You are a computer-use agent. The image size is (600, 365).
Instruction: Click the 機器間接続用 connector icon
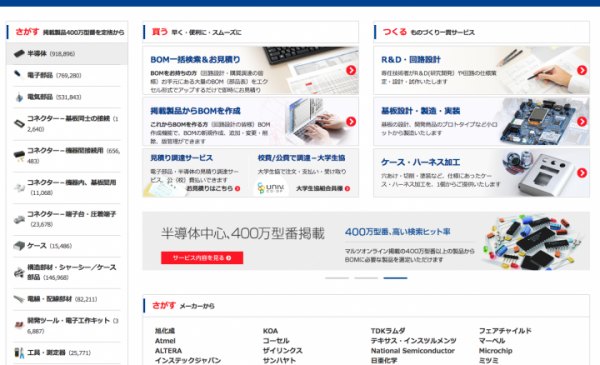tap(19, 156)
